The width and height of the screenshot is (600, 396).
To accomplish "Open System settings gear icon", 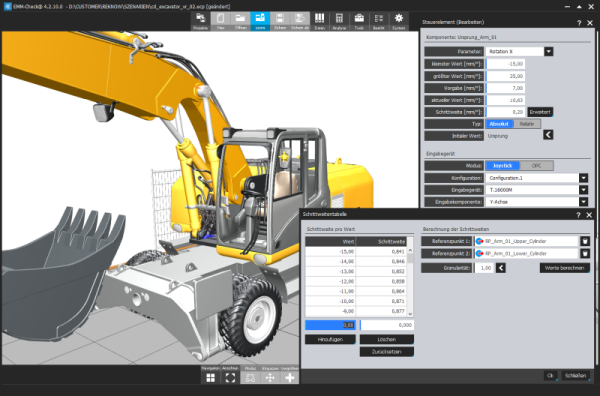I will 399,21.
